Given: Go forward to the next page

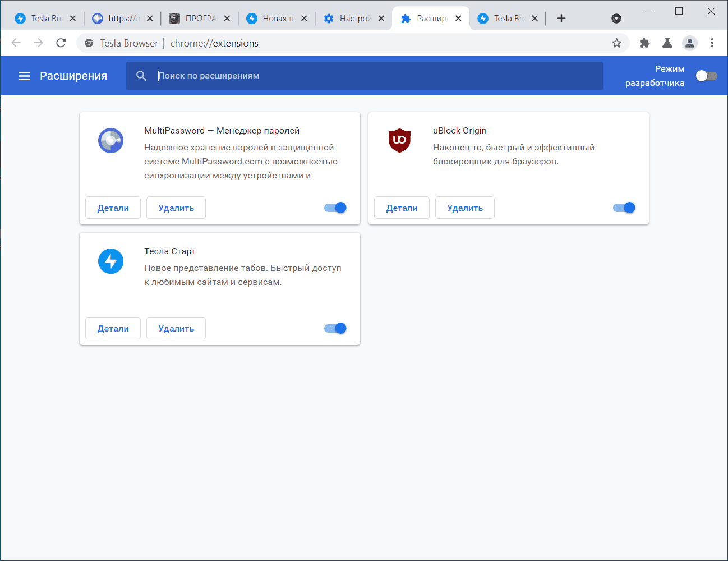Looking at the screenshot, I should [x=38, y=43].
